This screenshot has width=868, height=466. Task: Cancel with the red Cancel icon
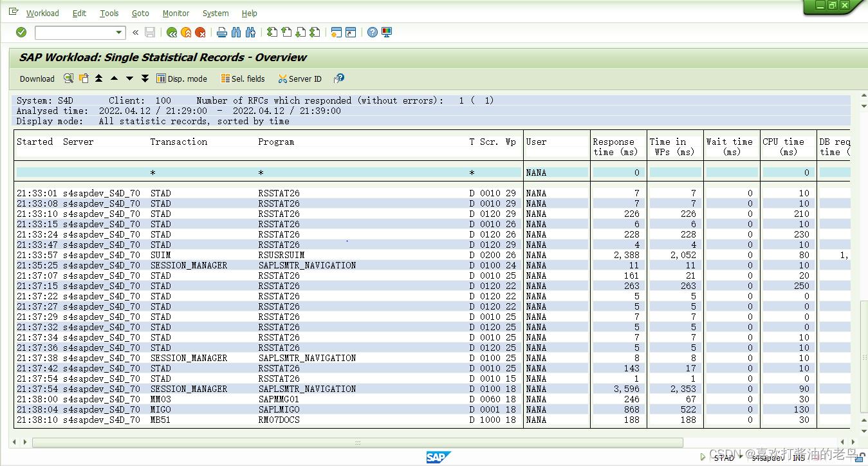tap(201, 32)
